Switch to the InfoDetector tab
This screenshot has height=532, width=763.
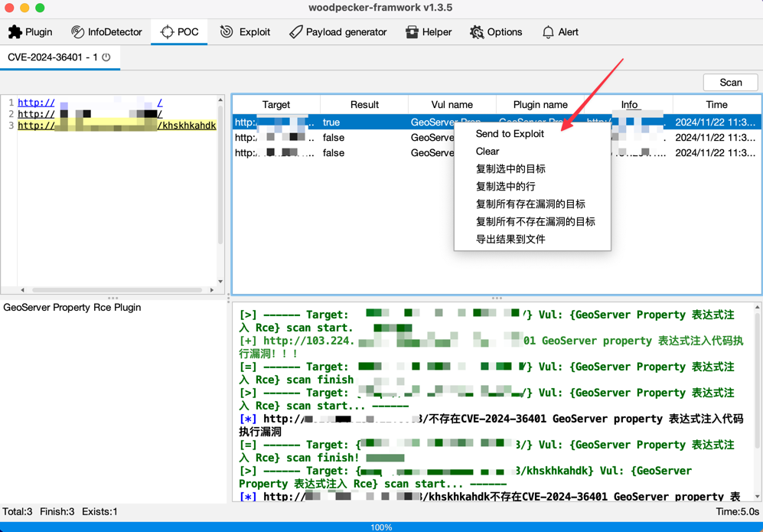[106, 32]
